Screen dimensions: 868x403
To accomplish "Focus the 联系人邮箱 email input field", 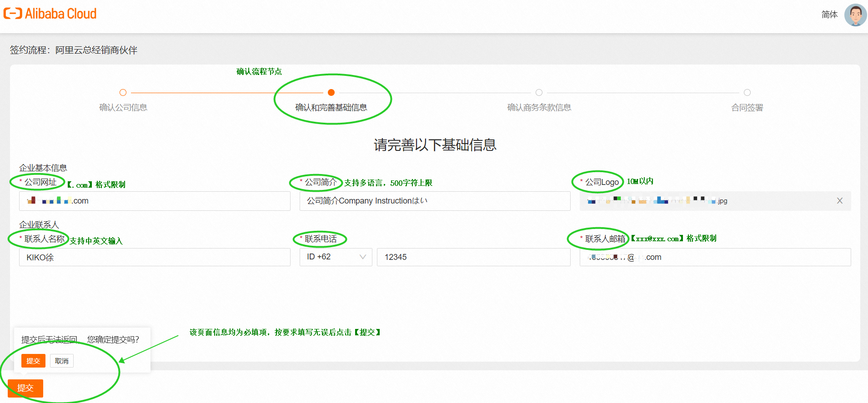I will [x=715, y=257].
